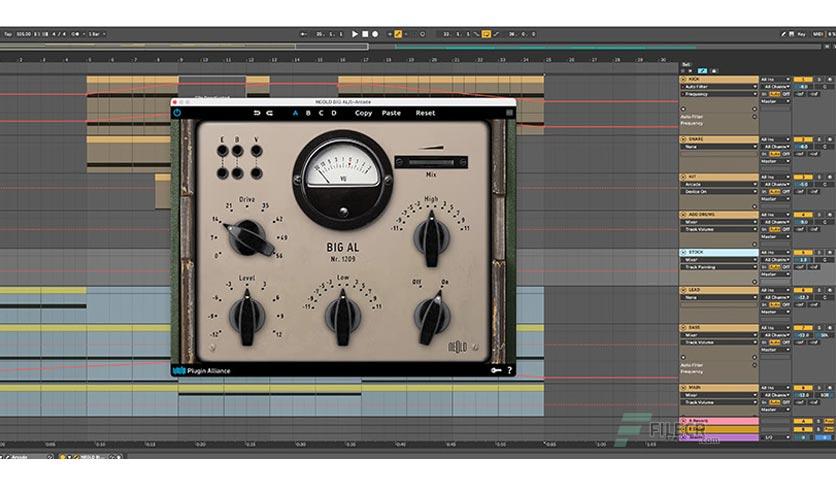Toggle BASS track activator button
This screenshot has width=836, height=484.
tap(803, 328)
